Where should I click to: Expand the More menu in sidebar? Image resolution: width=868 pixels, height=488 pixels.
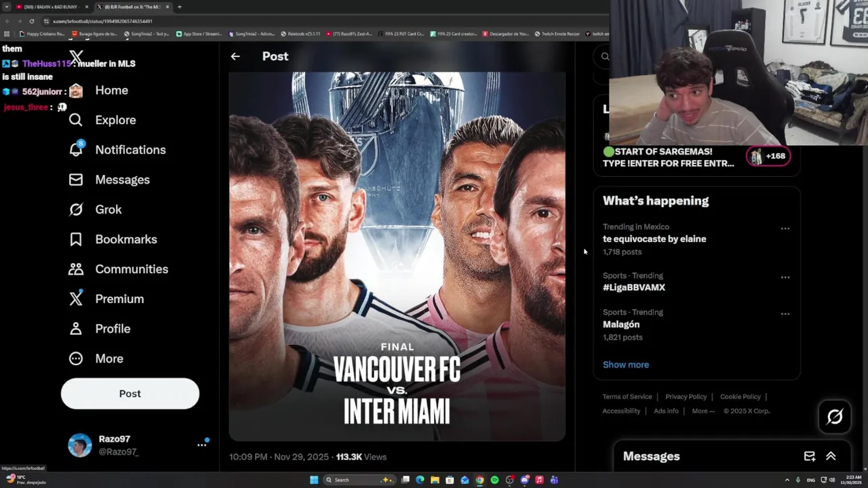coord(96,359)
